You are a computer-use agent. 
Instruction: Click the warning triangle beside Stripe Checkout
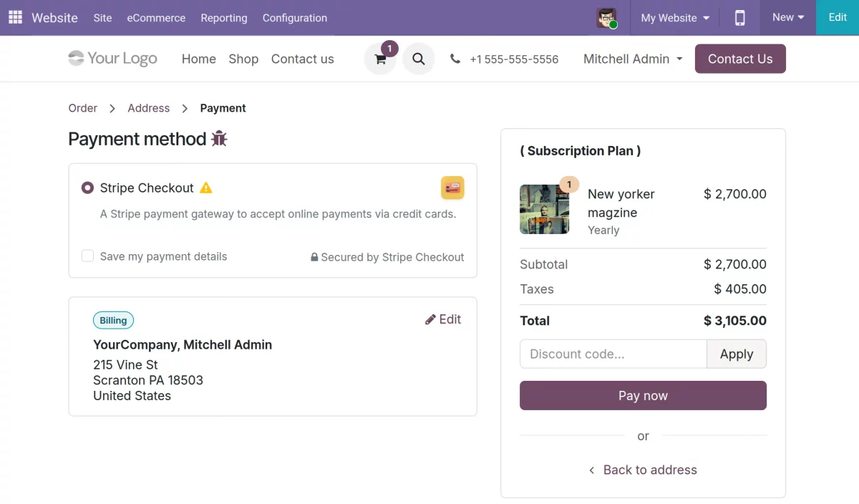pos(205,188)
